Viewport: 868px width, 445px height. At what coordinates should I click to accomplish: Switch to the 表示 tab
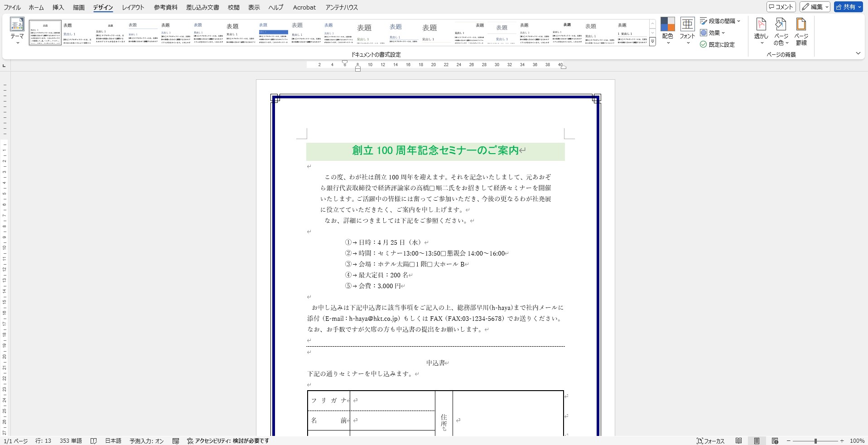click(x=254, y=7)
